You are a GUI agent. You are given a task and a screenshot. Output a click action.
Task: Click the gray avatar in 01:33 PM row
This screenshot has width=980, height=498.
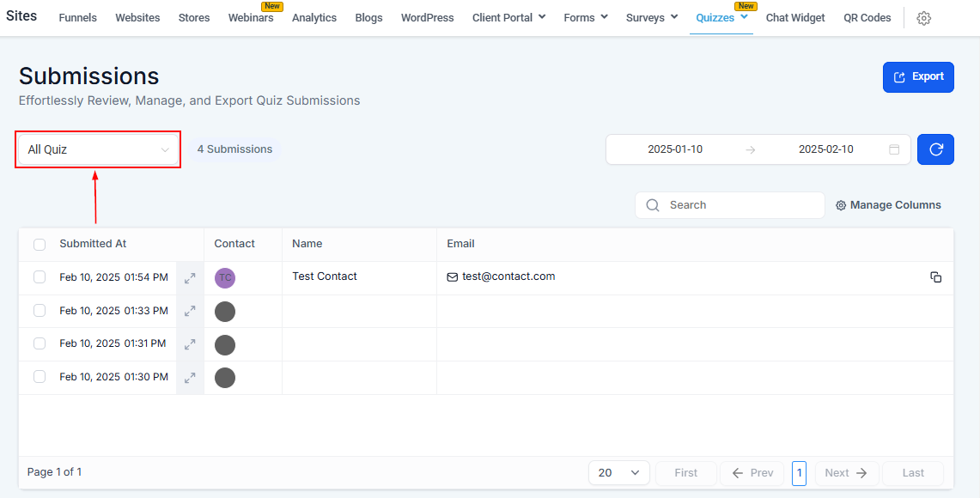225,311
